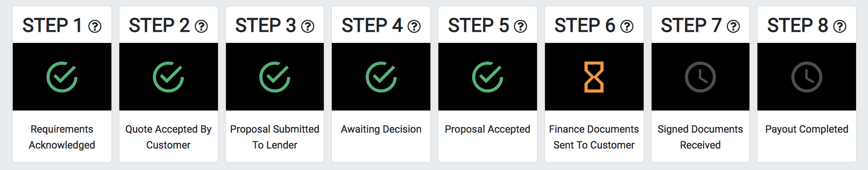Select the checkmark icon for Quote Accepted By Customer

(168, 77)
